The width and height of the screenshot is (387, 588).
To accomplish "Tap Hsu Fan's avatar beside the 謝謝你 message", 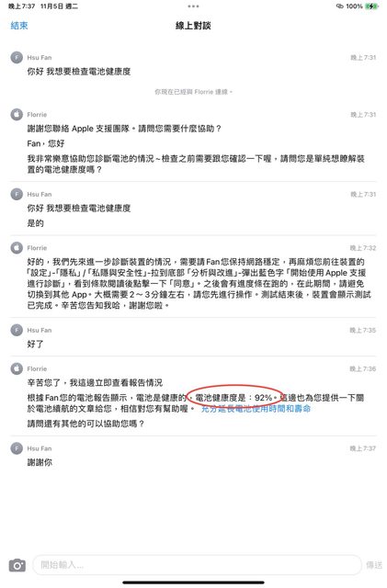I will (x=17, y=448).
